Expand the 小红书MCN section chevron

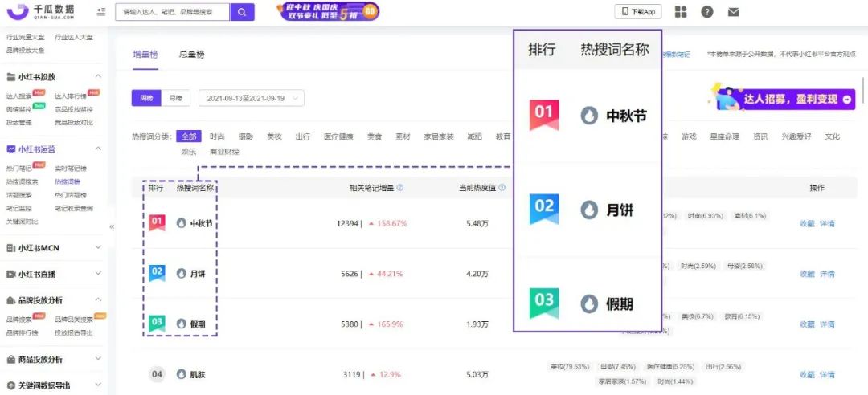[98, 248]
